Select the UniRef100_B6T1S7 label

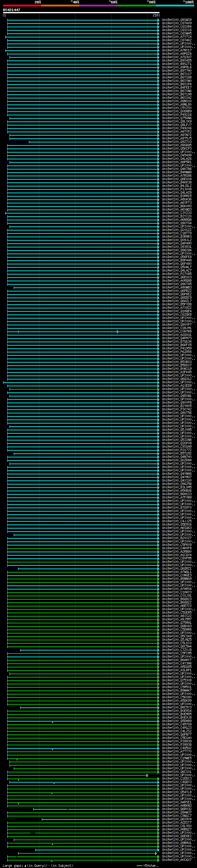point(177,74)
